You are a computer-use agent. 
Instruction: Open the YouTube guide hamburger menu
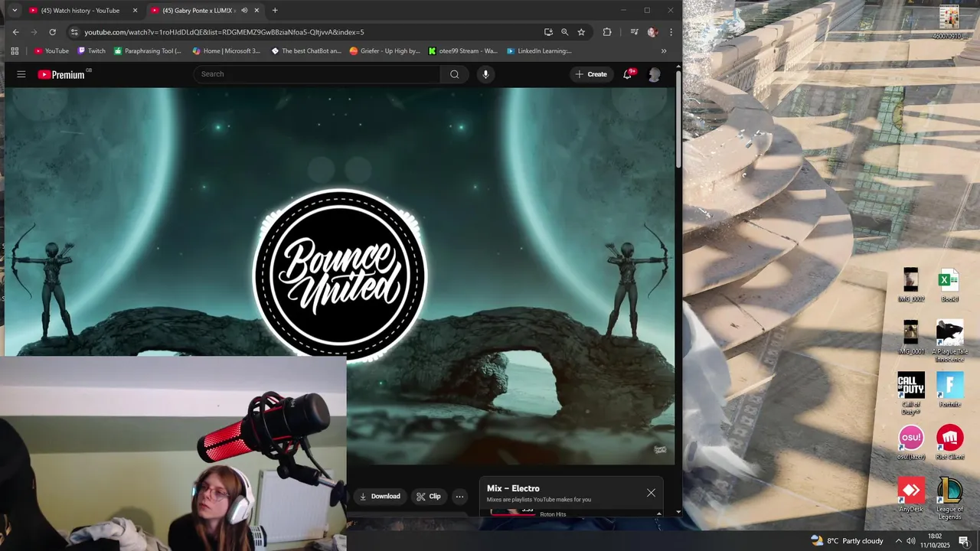click(21, 74)
